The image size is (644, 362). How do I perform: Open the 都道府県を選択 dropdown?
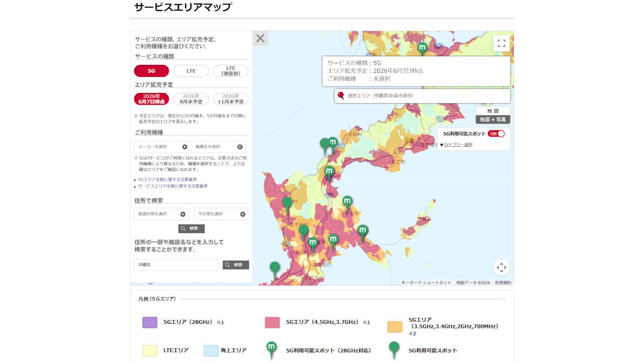(162, 214)
